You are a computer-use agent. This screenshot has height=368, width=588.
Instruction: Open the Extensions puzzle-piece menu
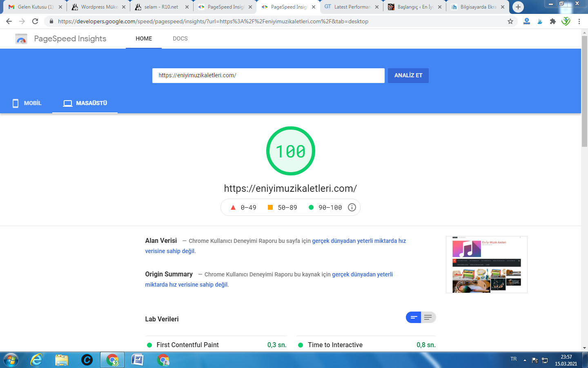[553, 21]
